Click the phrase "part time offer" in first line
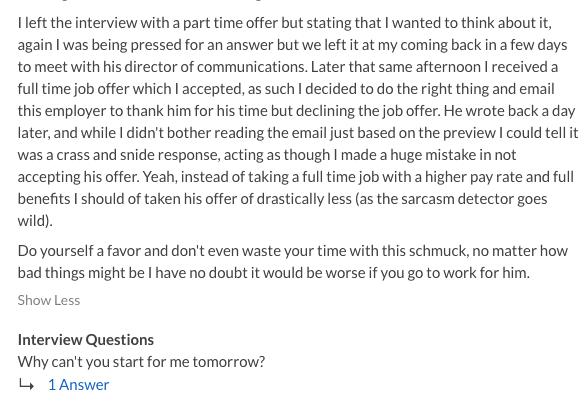 [230, 23]
